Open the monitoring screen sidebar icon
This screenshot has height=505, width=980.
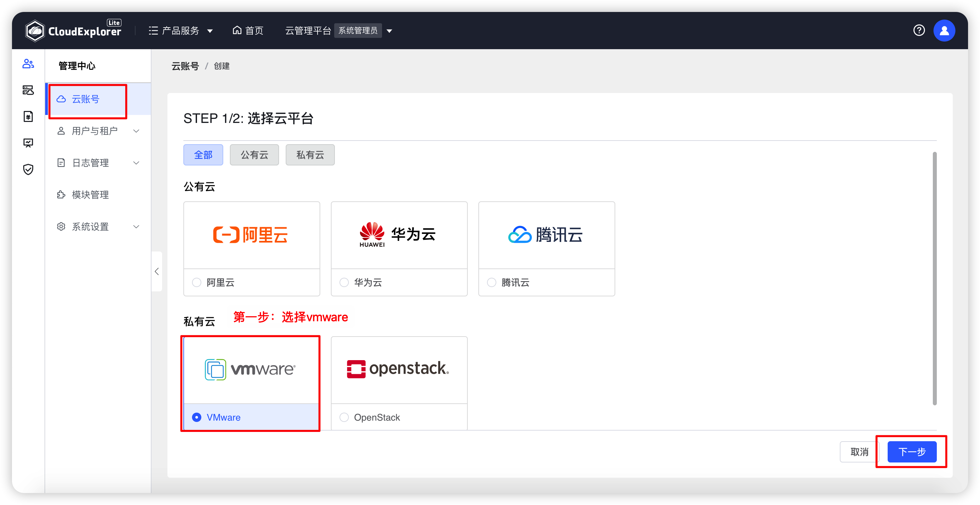[28, 143]
